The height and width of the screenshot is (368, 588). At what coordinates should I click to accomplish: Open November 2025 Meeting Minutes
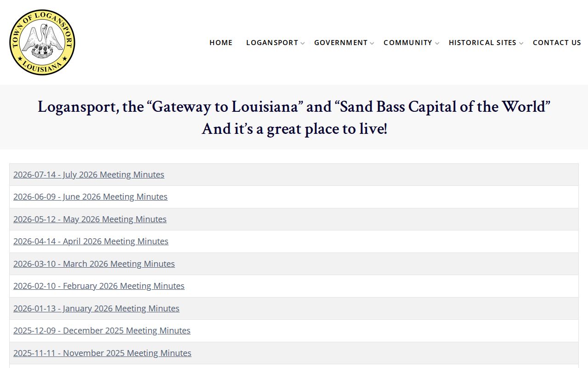[102, 353]
